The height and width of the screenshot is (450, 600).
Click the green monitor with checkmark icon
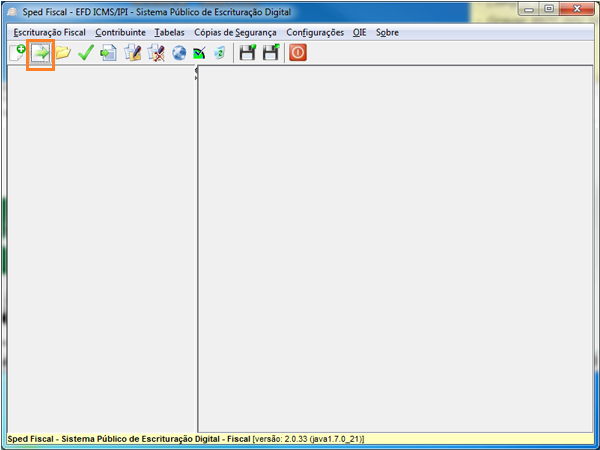(199, 53)
